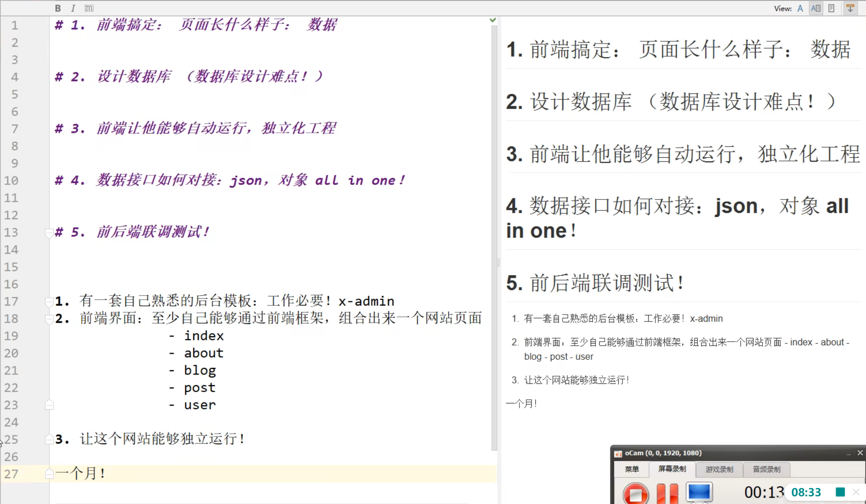Click the monospace code-style toolbar icon
Image resolution: width=866 pixels, height=504 pixels.
89,8
